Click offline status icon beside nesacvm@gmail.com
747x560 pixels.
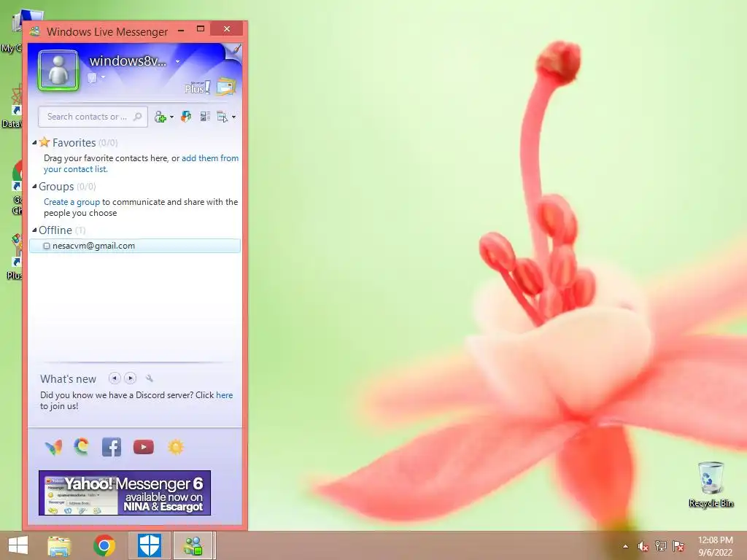click(x=47, y=246)
